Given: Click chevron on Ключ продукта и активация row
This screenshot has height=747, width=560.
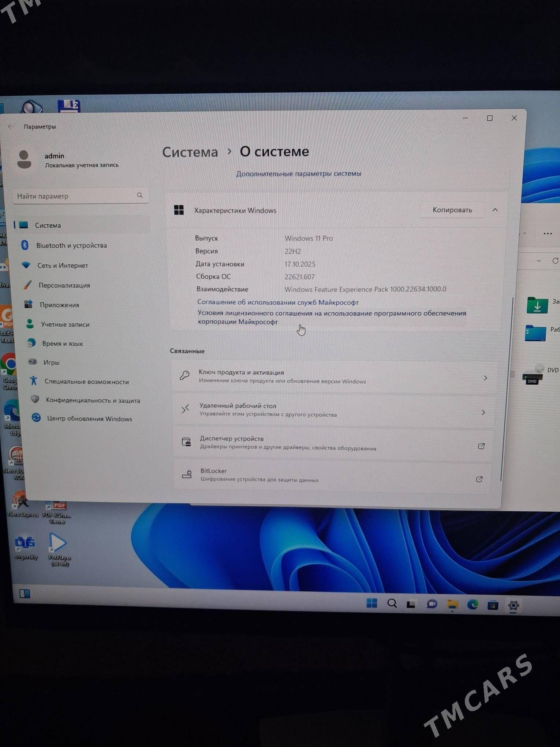Looking at the screenshot, I should (485, 378).
